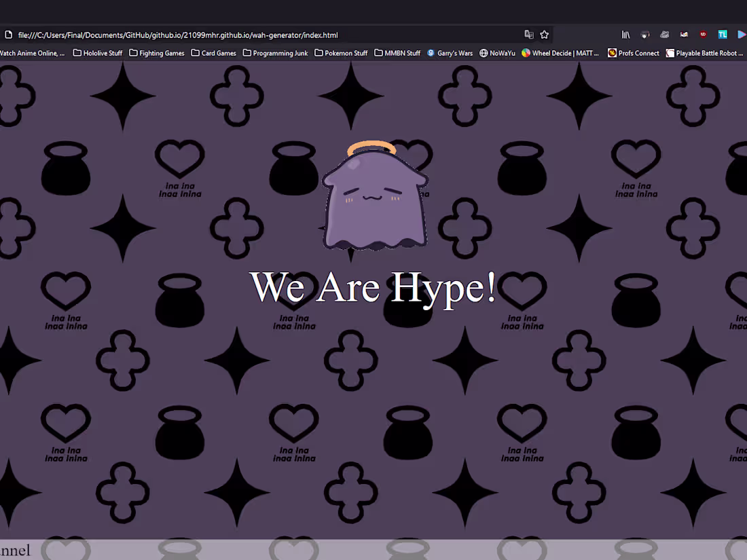Screen dimensions: 747x560
Task: Open the pink play triangle extension
Action: (742, 34)
